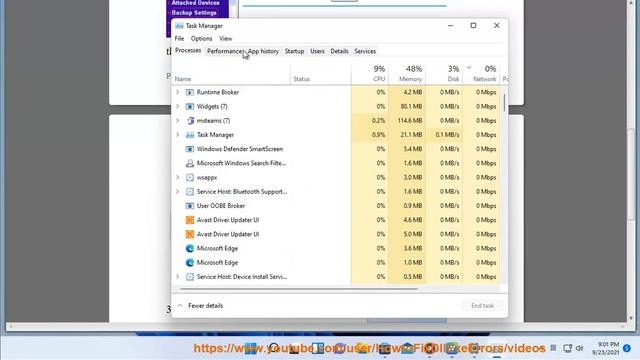Open the Options menu
This screenshot has height=360, width=640.
click(201, 38)
